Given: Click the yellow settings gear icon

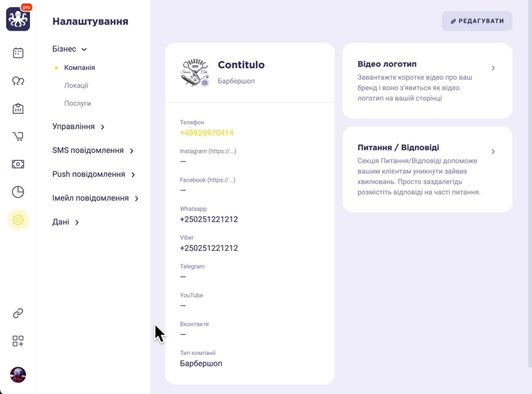Looking at the screenshot, I should coord(18,220).
